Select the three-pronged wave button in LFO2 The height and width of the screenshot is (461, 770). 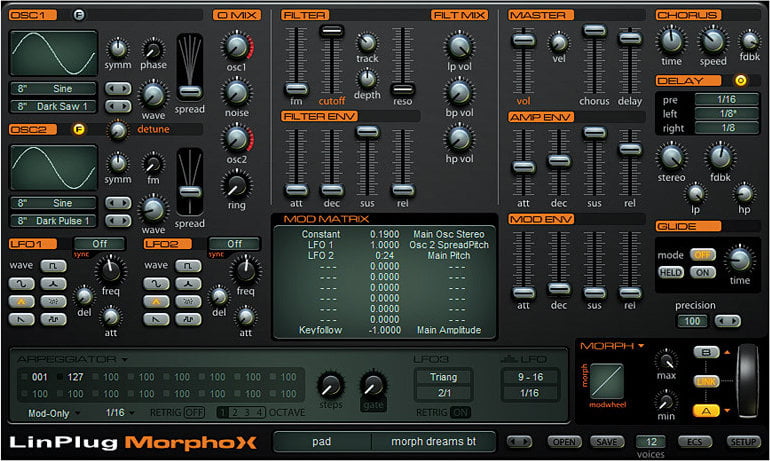188,284
